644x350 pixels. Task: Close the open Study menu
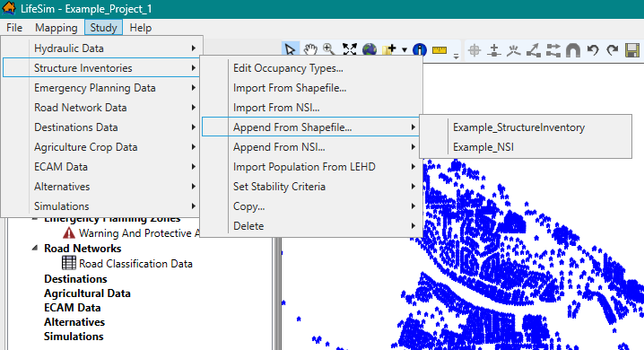(x=103, y=28)
